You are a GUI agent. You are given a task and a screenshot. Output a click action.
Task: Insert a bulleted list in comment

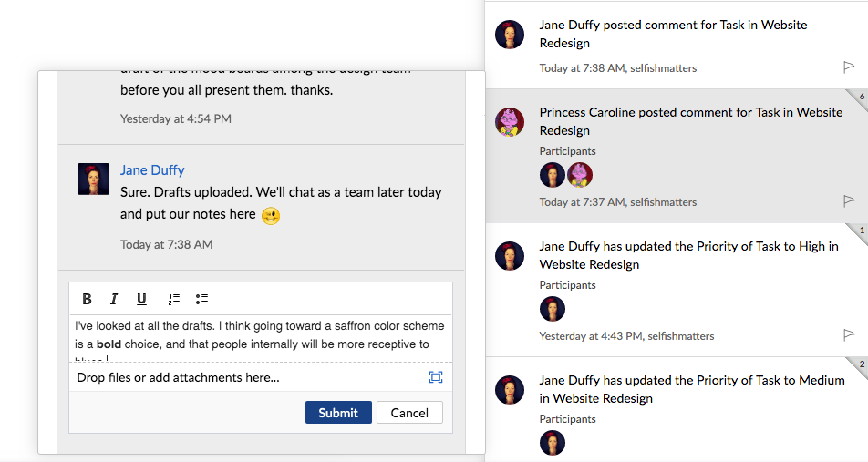click(201, 299)
